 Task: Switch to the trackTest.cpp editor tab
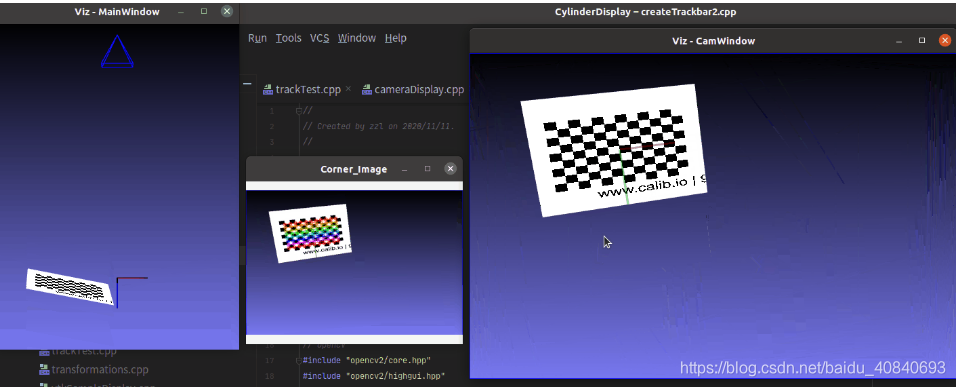coord(308,90)
